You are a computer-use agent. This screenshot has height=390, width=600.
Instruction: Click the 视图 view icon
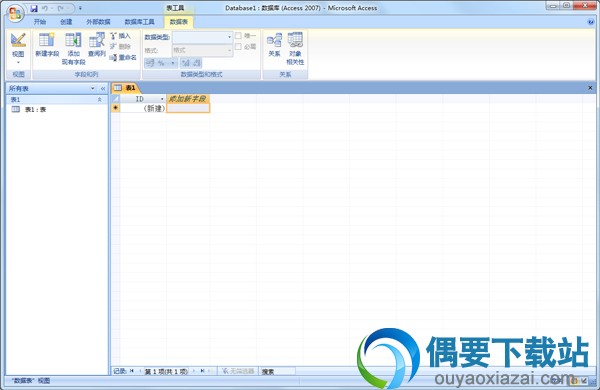(18, 41)
